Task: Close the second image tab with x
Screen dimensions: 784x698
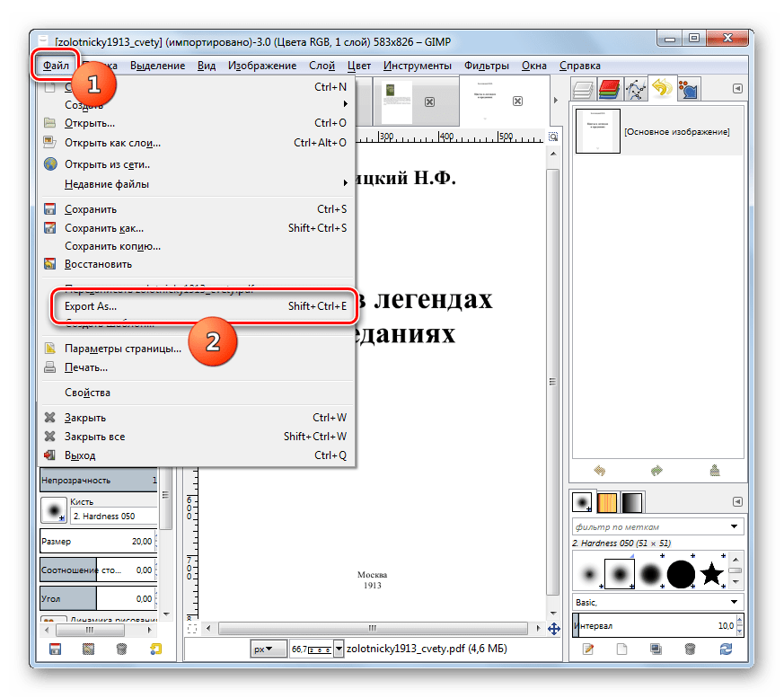Action: [517, 102]
